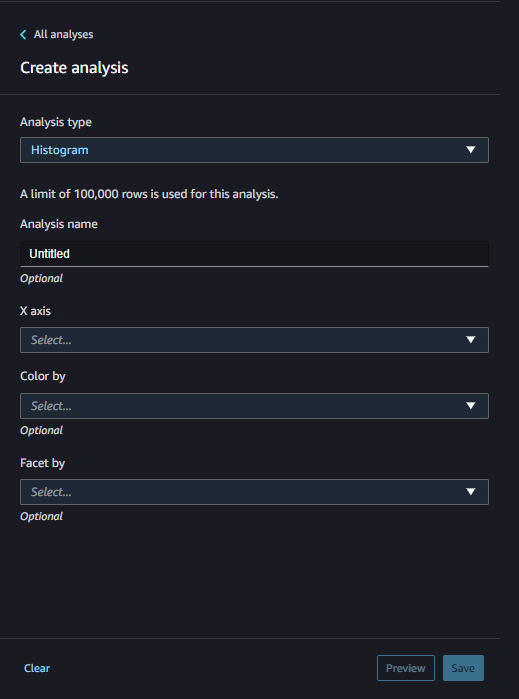Viewport: 519px width, 699px height.
Task: Go back to All analyses
Action: click(x=63, y=34)
